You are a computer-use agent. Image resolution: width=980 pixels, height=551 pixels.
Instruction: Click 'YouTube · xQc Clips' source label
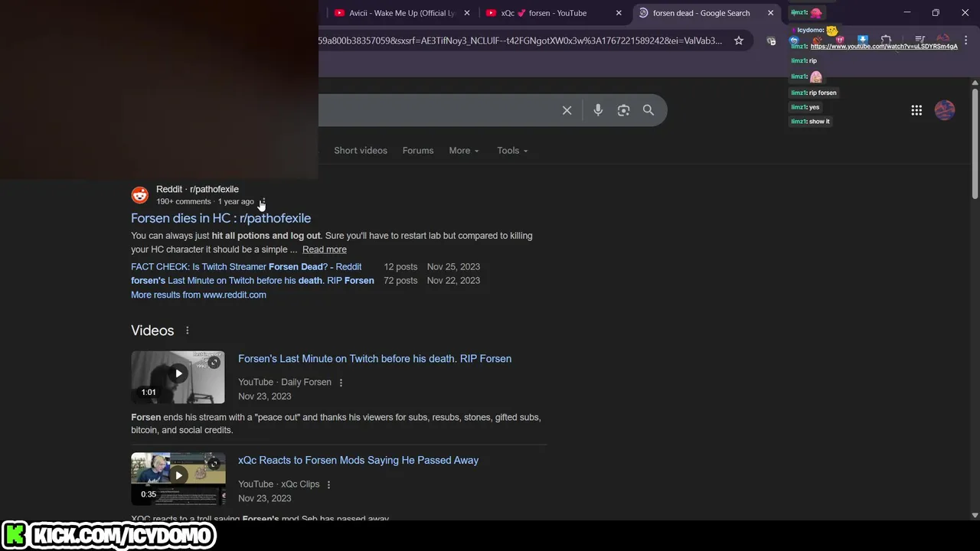click(x=279, y=484)
